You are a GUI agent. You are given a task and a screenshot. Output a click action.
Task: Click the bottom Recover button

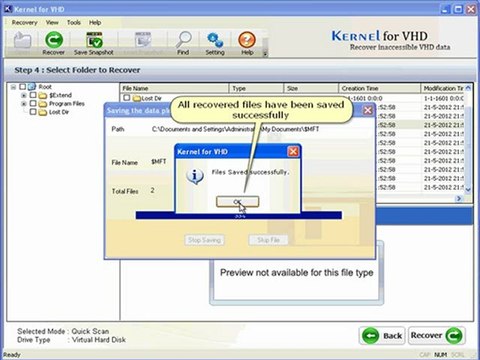pyautogui.click(x=437, y=336)
